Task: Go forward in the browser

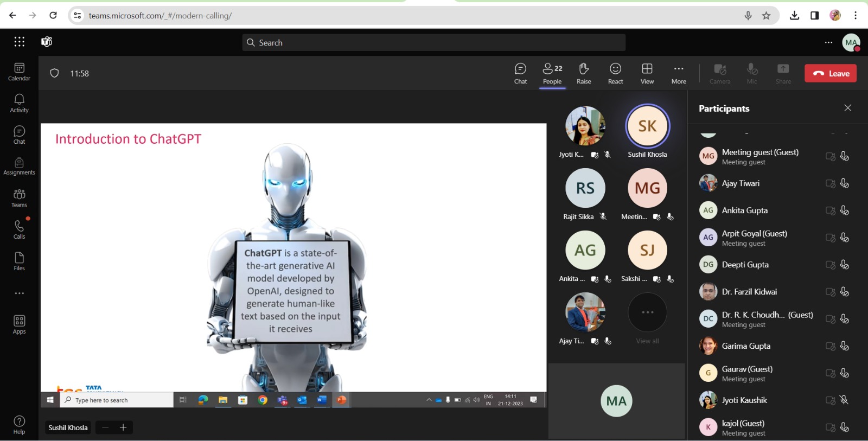Action: pyautogui.click(x=33, y=15)
